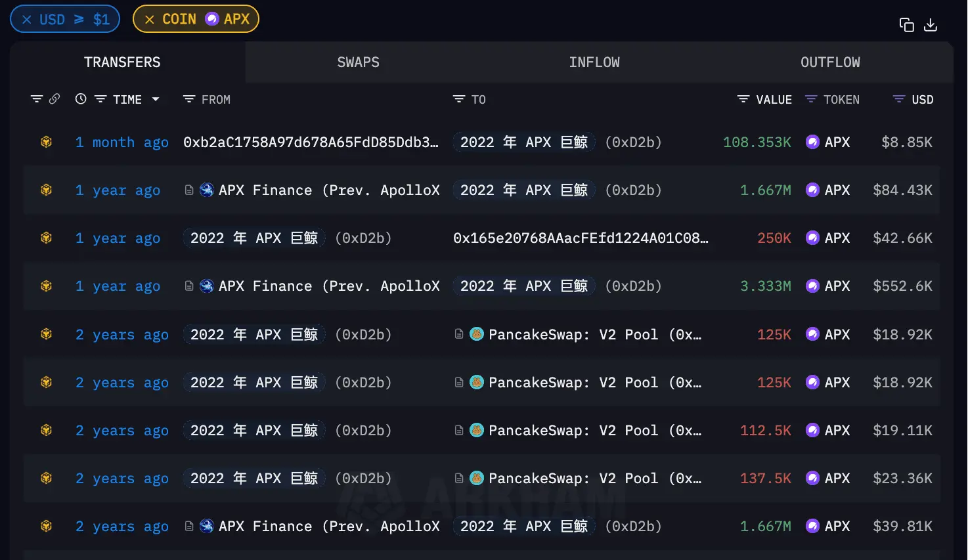This screenshot has height=560, width=968.
Task: Click APX token icon in the $42.66K row
Action: pos(812,238)
